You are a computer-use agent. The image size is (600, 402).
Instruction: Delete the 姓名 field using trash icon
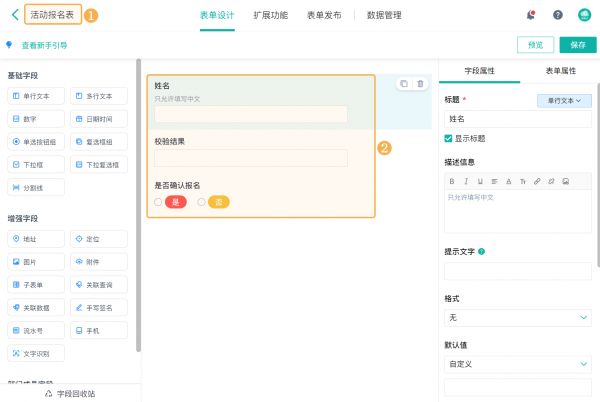coord(420,84)
